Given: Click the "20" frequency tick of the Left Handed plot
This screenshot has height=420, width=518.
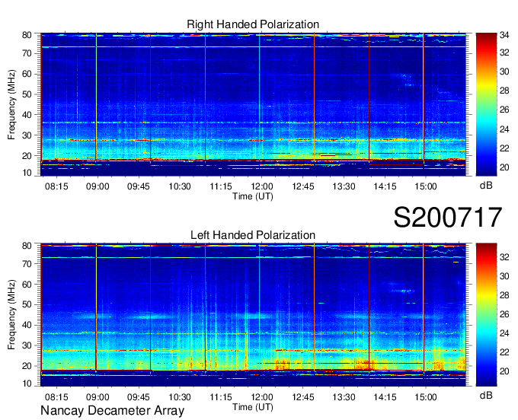Looking at the screenshot, I should click(27, 366).
